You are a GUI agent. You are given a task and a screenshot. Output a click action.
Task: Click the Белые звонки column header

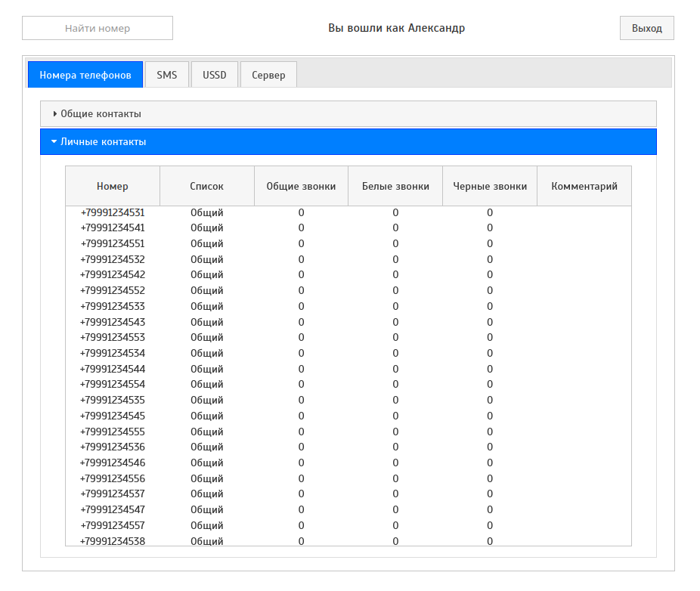(395, 186)
